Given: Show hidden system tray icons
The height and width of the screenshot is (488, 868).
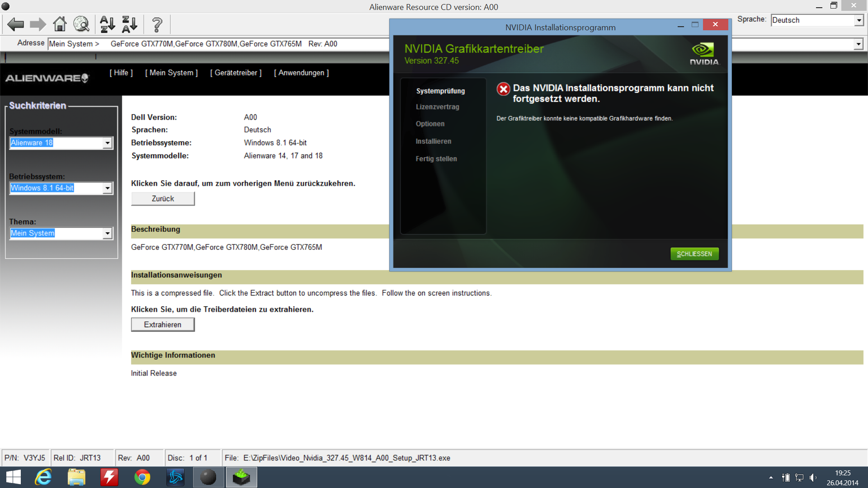Looking at the screenshot, I should (x=771, y=478).
